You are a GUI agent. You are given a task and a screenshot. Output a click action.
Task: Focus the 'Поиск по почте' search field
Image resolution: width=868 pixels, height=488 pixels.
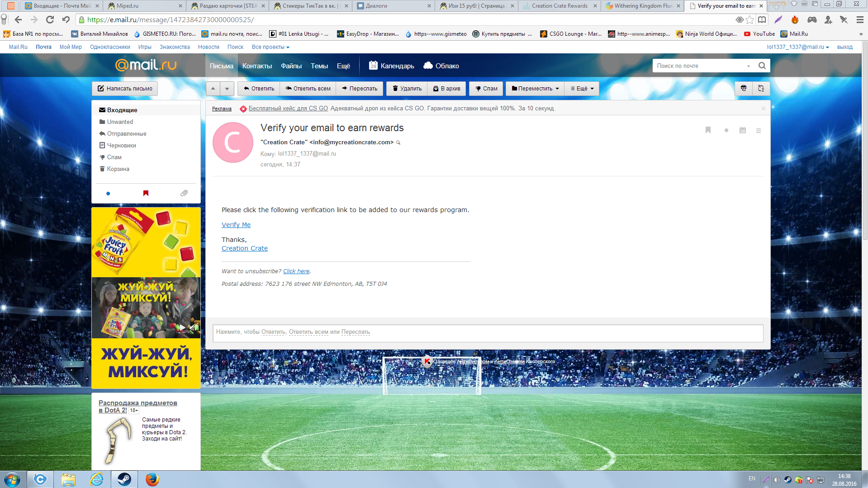[699, 66]
